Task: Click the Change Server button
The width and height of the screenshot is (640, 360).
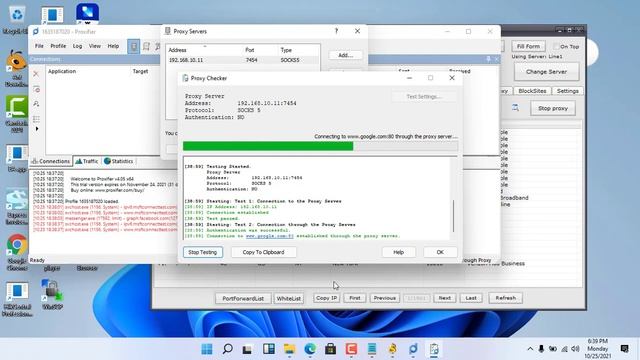Action: pos(547,72)
